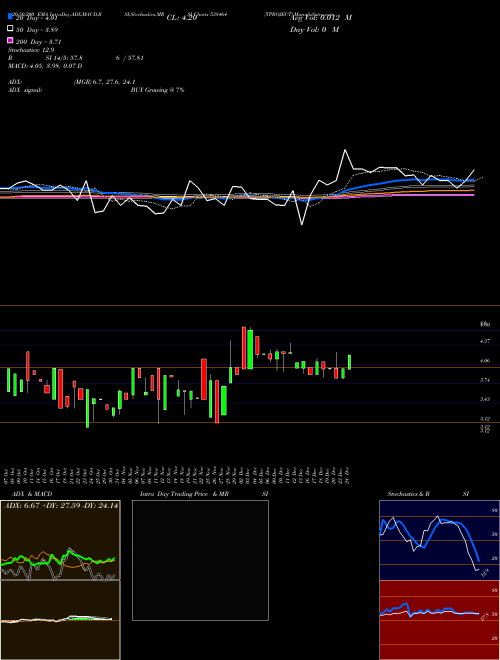Select the '200 Day - 3.71' legend text
The image size is (500, 660).
coord(39,42)
